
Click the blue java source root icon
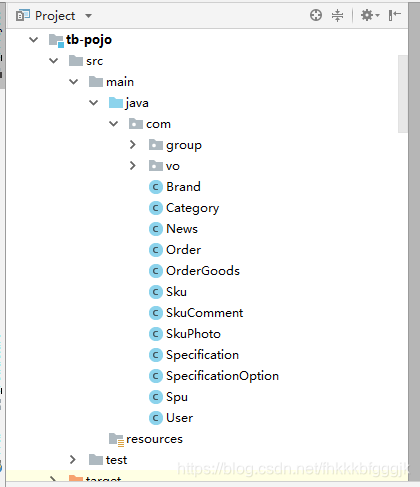(x=116, y=103)
